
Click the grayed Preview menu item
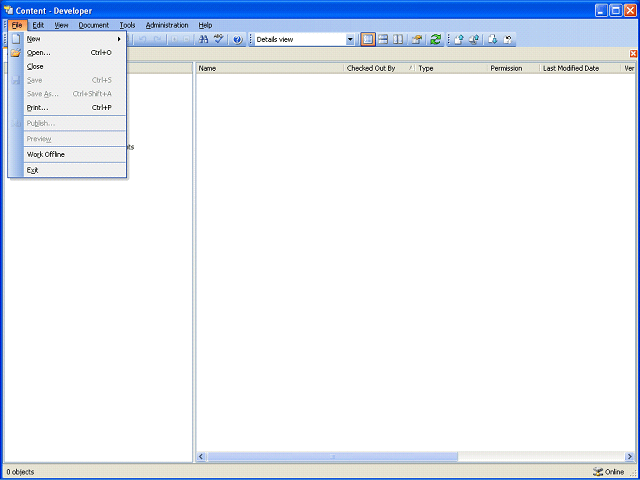click(x=67, y=139)
